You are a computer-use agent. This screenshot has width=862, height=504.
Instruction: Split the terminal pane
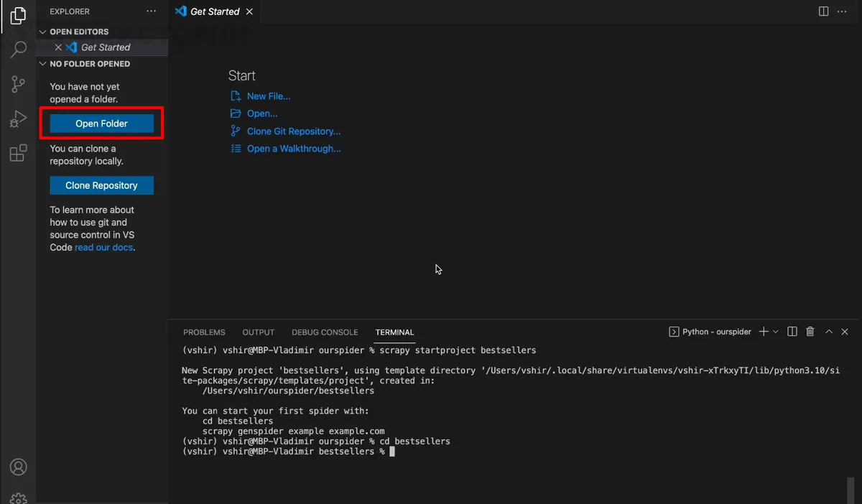[x=792, y=332]
